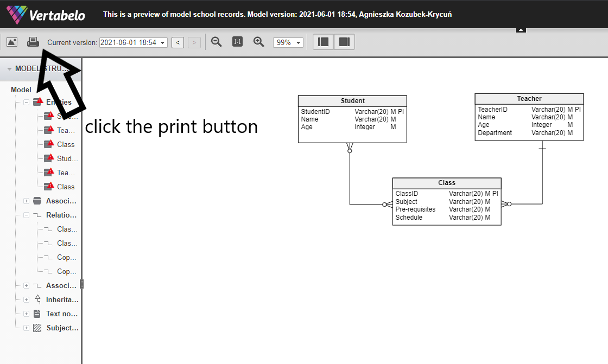Click the Vertabelo logo
The width and height of the screenshot is (608, 364).
coord(46,15)
